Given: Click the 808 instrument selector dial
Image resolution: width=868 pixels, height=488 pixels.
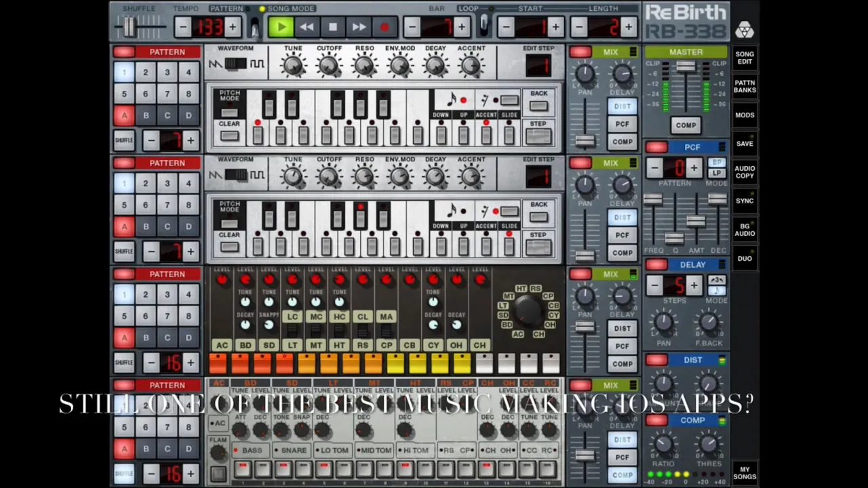Looking at the screenshot, I should (528, 312).
